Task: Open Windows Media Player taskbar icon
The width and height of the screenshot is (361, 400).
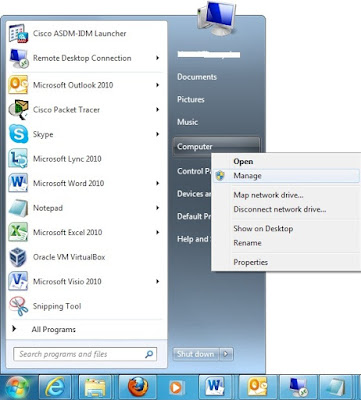Action: 175,387
